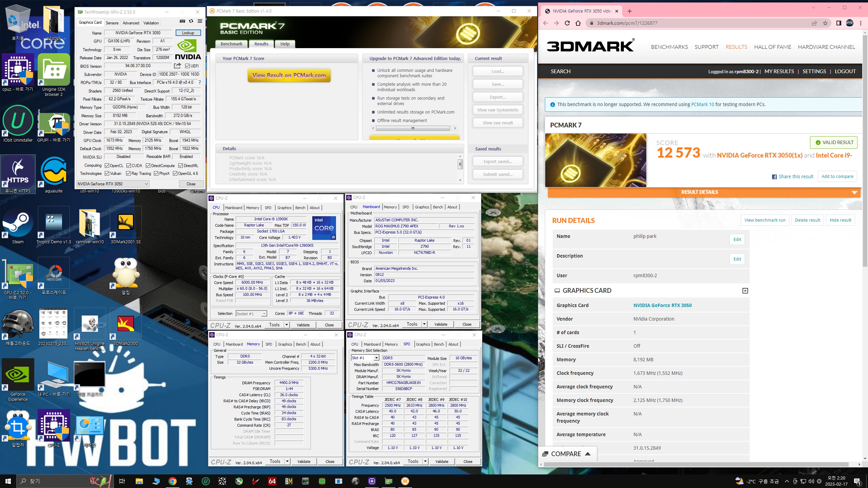Viewport: 868px width, 488px height.
Task: Click the Chrome page horizontal scrollbar
Action: [696, 464]
